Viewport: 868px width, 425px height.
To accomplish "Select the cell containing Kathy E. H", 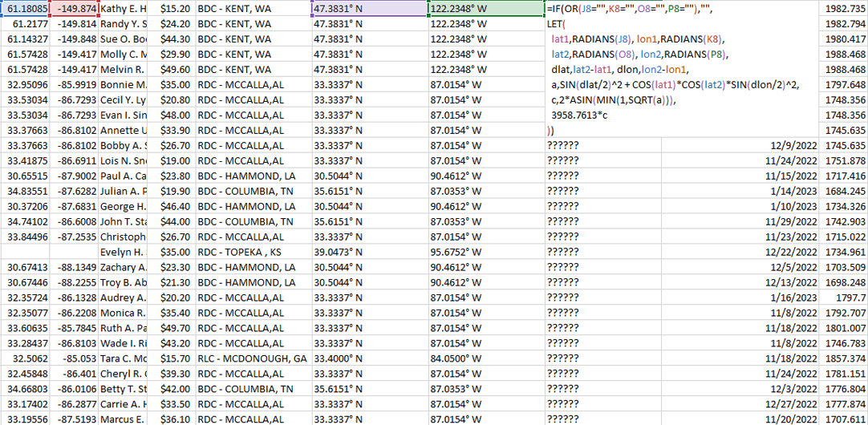I will click(x=124, y=9).
